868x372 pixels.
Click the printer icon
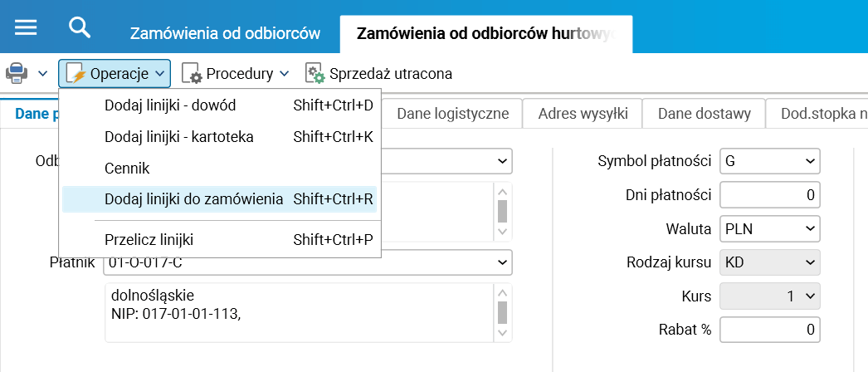tap(17, 74)
